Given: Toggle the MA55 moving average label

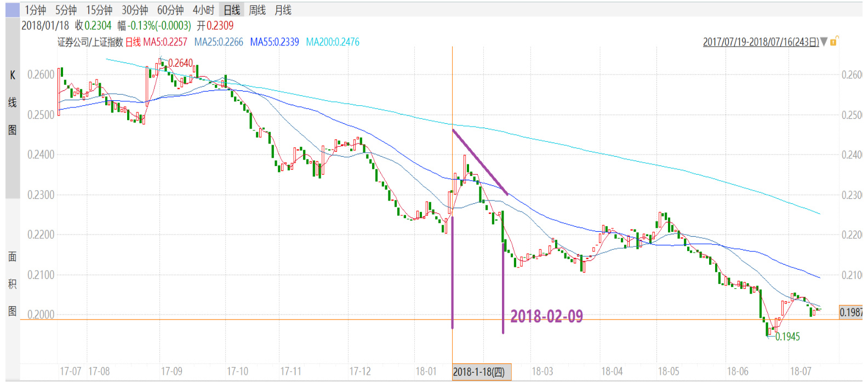Looking at the screenshot, I should click(275, 42).
